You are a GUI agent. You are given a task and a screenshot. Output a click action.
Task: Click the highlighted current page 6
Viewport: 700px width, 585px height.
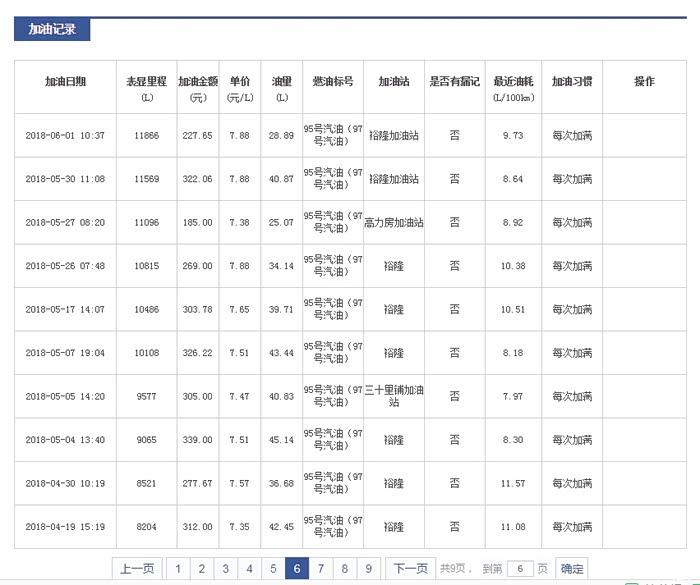click(x=297, y=569)
